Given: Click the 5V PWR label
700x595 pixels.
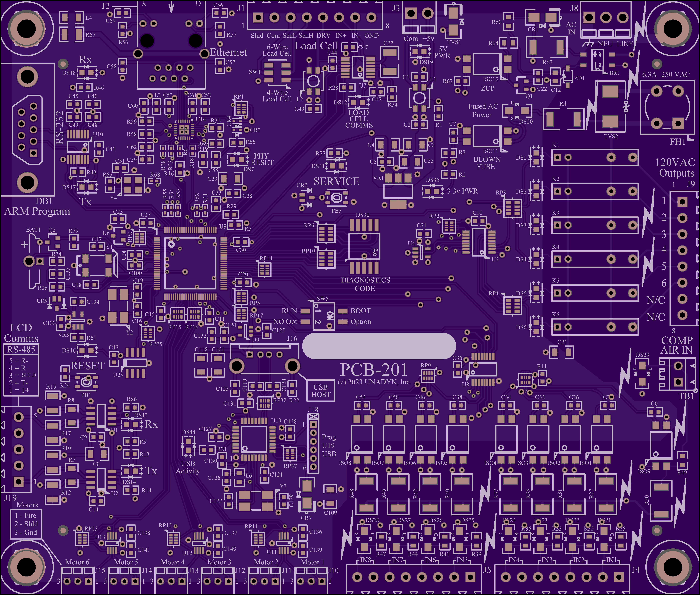Looking at the screenshot, I should pos(442,52).
